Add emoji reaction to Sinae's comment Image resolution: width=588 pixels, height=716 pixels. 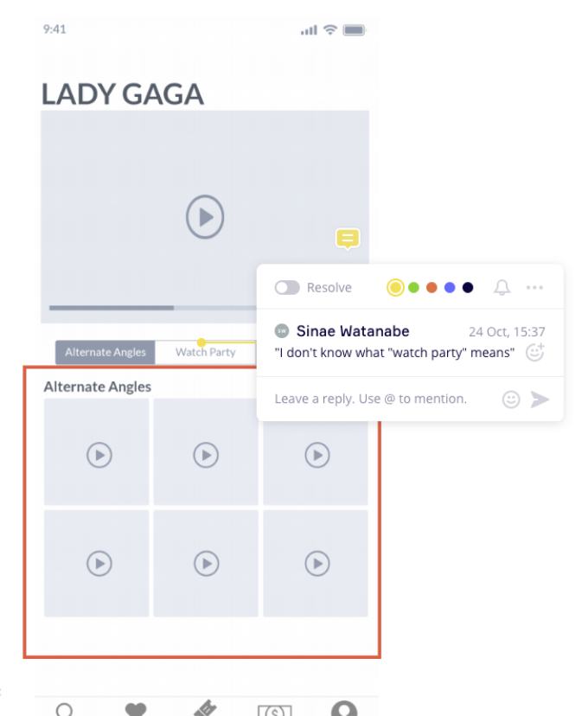click(x=534, y=352)
